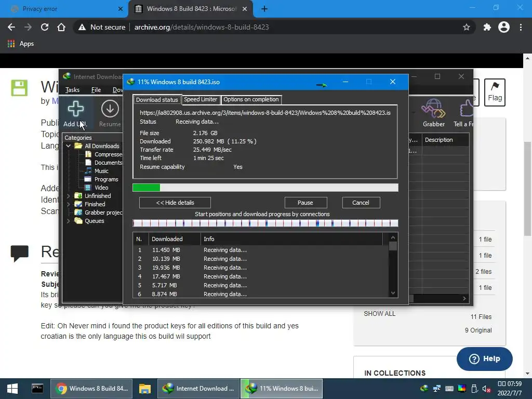Click the Tell a Friend thumbs-up icon
532x399 pixels.
467,109
